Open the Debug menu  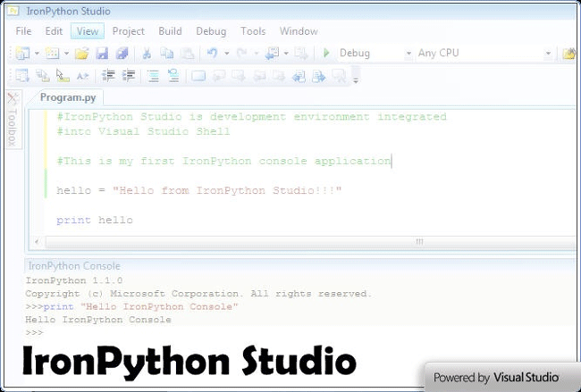pos(211,31)
